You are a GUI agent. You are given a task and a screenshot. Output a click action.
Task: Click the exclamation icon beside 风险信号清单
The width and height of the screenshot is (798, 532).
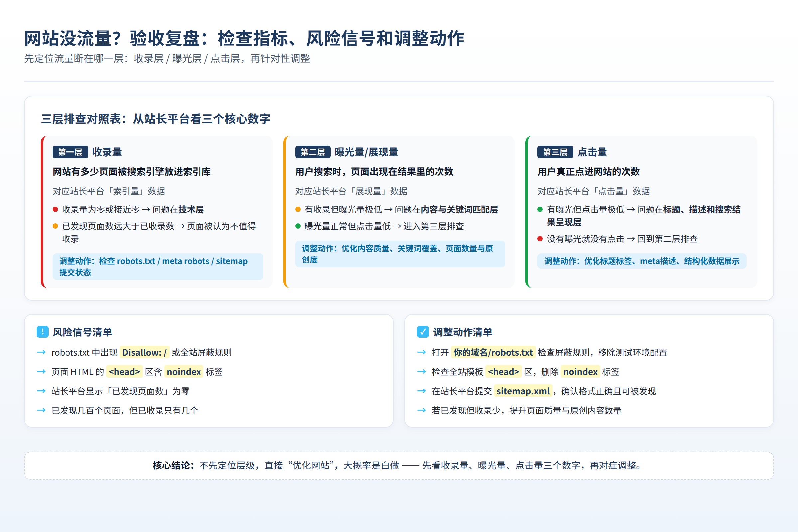43,332
